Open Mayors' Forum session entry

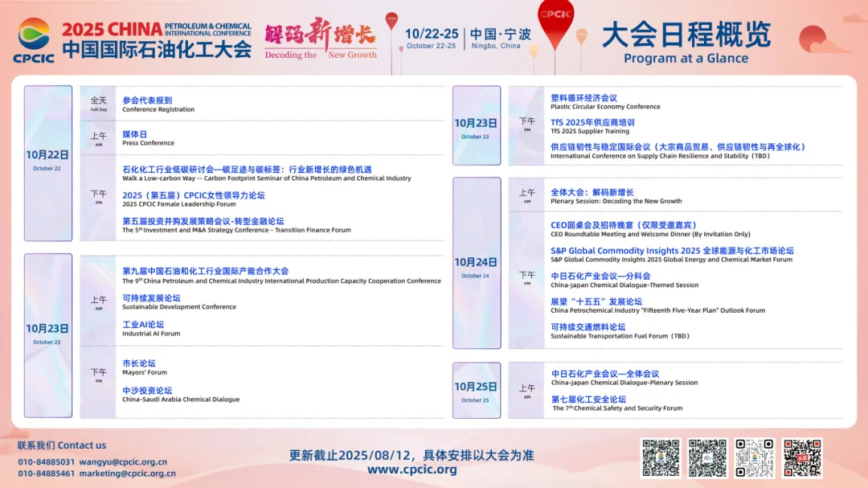145,367
